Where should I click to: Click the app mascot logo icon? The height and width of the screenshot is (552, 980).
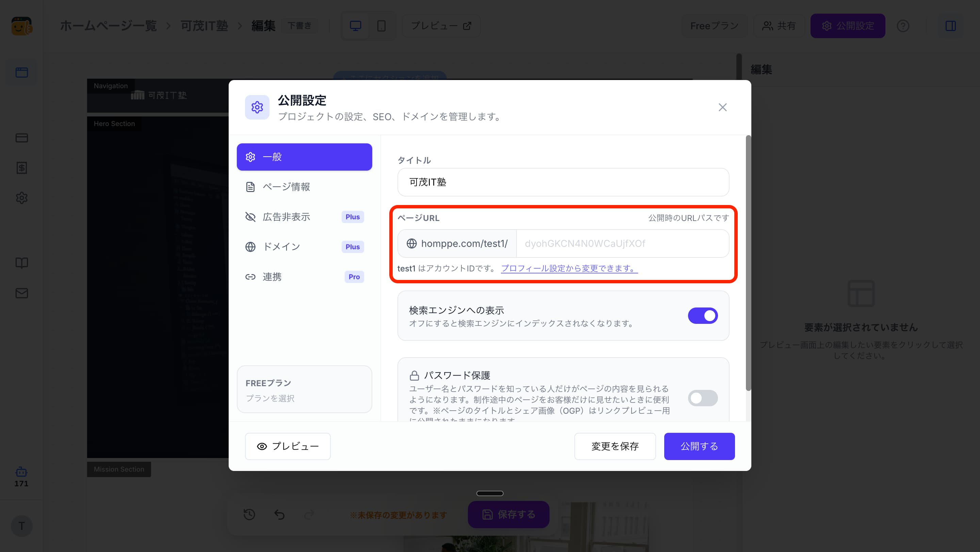point(22,26)
